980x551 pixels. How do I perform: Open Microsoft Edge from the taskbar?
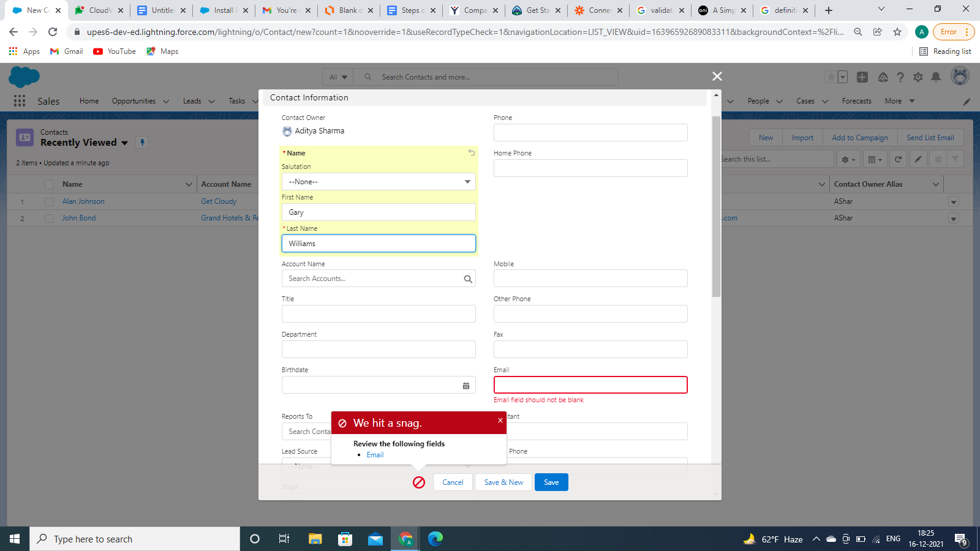[435, 539]
